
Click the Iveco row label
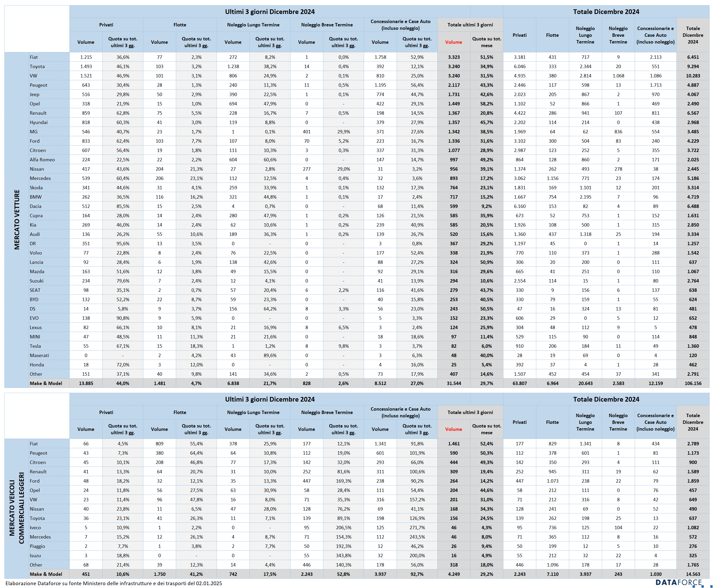[x=35, y=527]
